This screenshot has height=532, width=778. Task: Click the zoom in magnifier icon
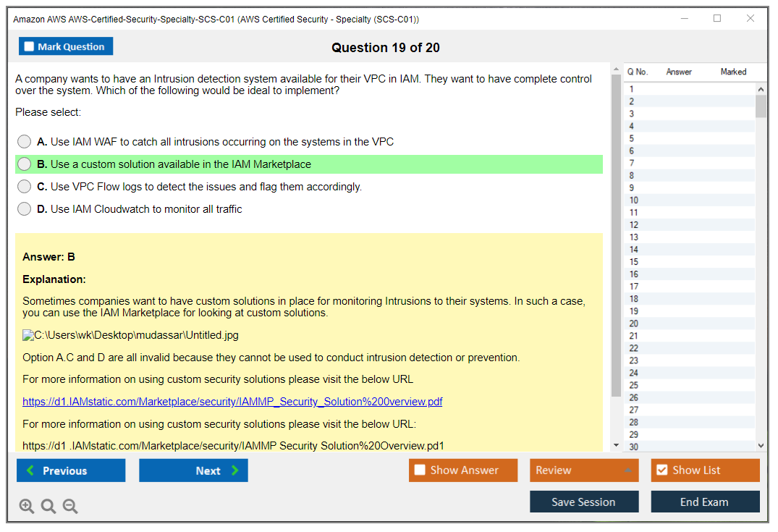click(x=27, y=507)
